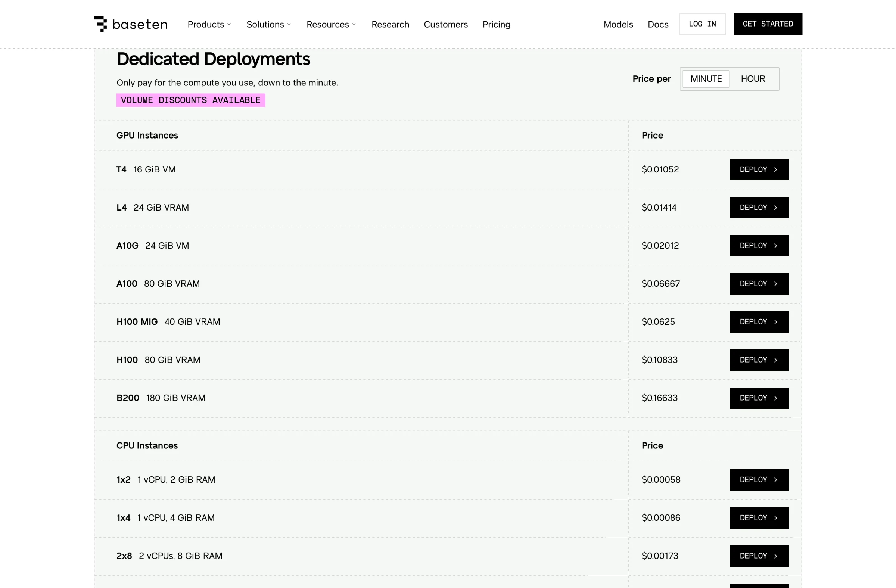Image resolution: width=896 pixels, height=588 pixels.
Task: Select the $0.16633 B200 price
Action: [660, 398]
